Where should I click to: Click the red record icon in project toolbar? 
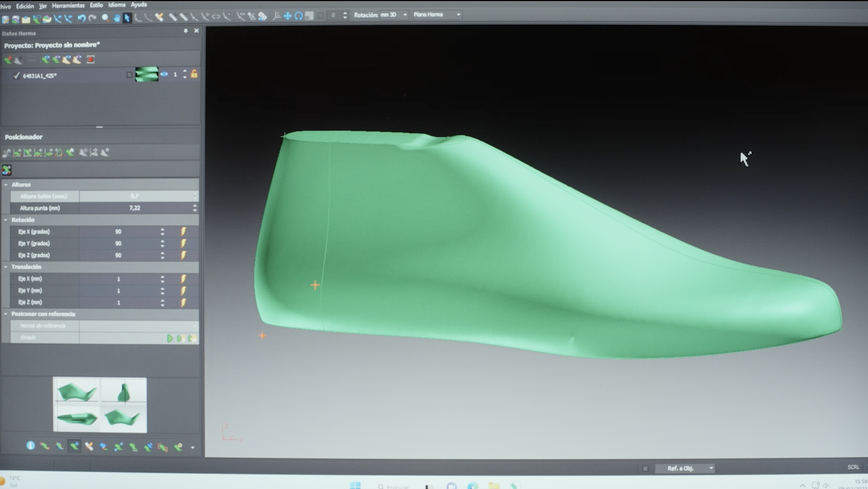tap(91, 60)
